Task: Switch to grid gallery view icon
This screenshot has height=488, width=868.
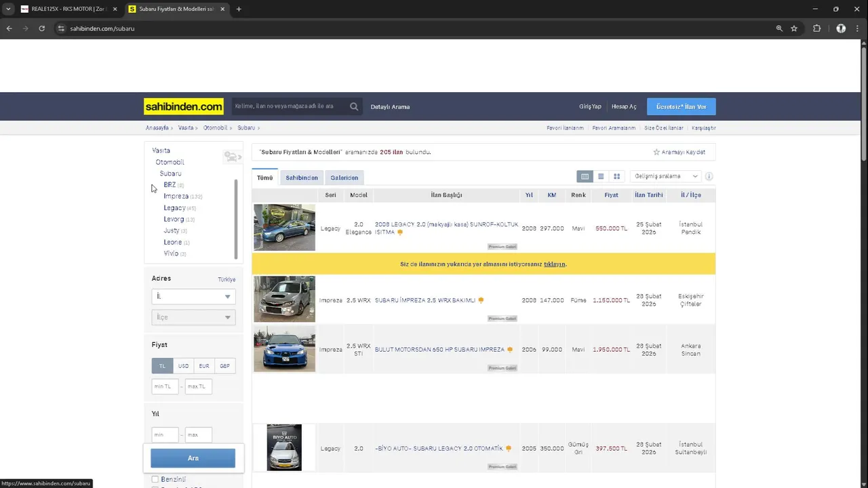Action: coord(616,176)
